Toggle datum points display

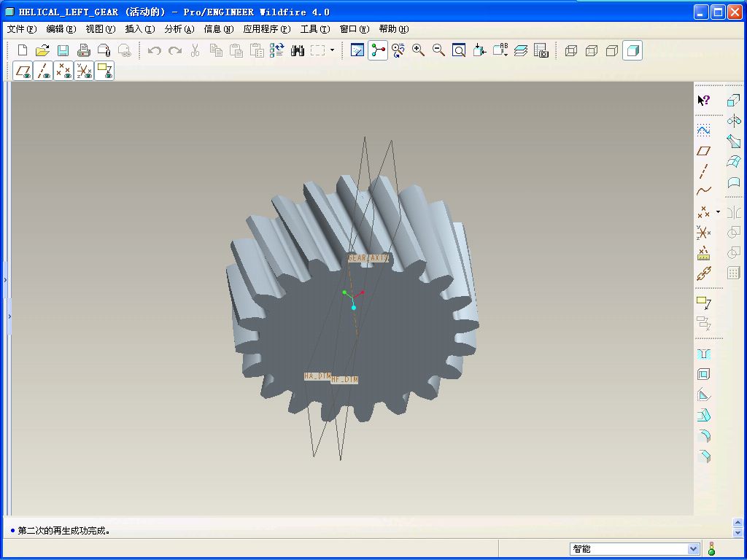[63, 71]
